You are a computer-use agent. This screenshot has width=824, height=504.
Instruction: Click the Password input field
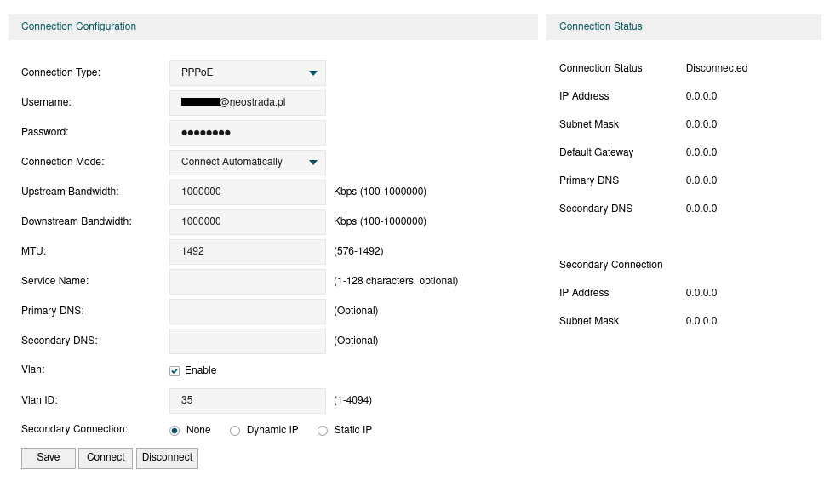tap(247, 132)
